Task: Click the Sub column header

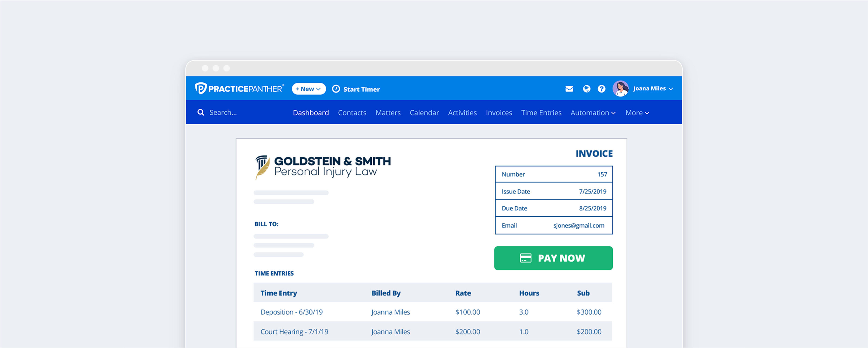Action: tap(583, 293)
